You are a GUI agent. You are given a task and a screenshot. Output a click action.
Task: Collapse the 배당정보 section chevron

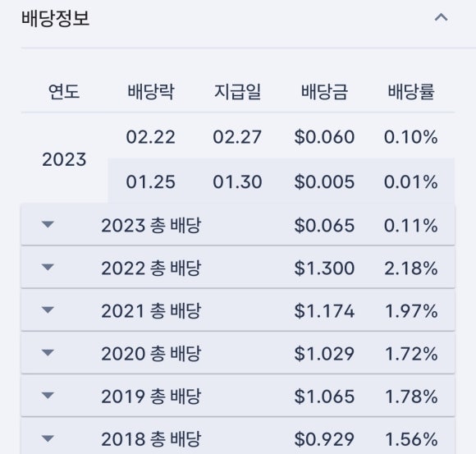tap(441, 18)
